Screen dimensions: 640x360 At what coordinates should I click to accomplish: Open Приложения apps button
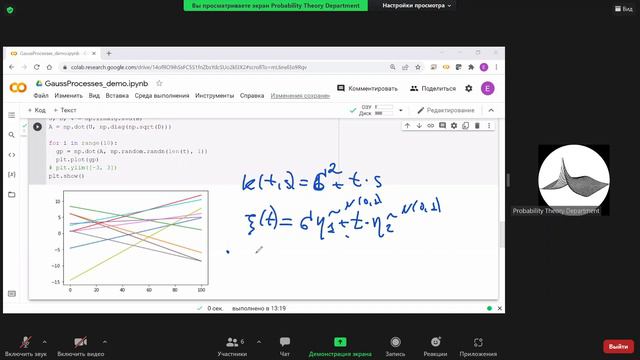478,347
